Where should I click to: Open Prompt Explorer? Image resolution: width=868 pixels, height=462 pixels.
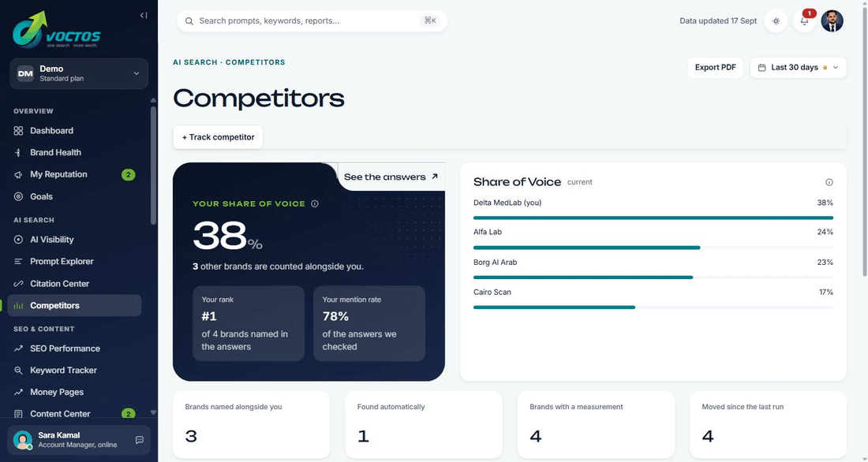pyautogui.click(x=74, y=261)
